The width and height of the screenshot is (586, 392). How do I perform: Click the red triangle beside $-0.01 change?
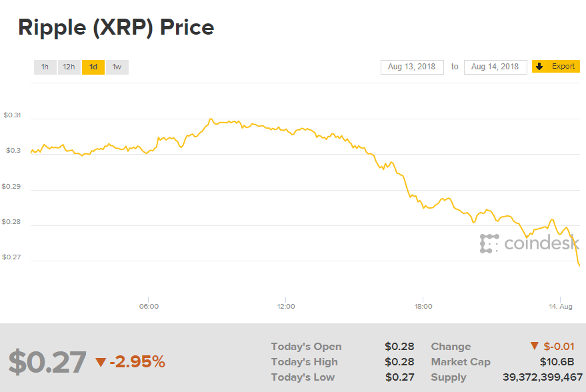(x=534, y=346)
